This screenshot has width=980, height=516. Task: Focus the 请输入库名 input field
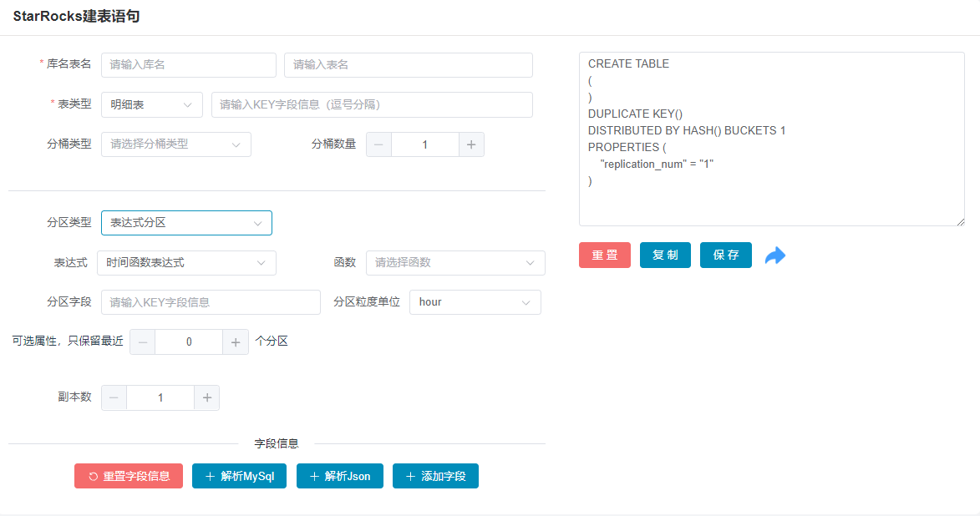coord(189,65)
